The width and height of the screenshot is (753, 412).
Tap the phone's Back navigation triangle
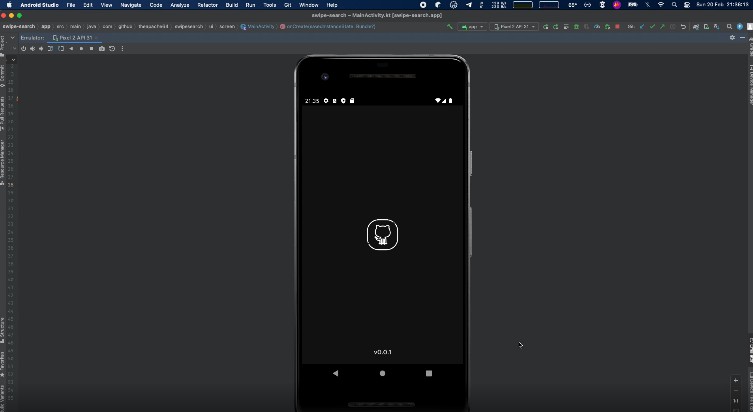click(x=335, y=373)
